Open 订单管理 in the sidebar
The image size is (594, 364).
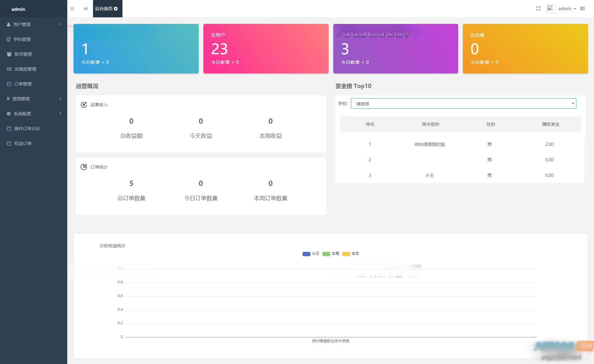tap(23, 84)
